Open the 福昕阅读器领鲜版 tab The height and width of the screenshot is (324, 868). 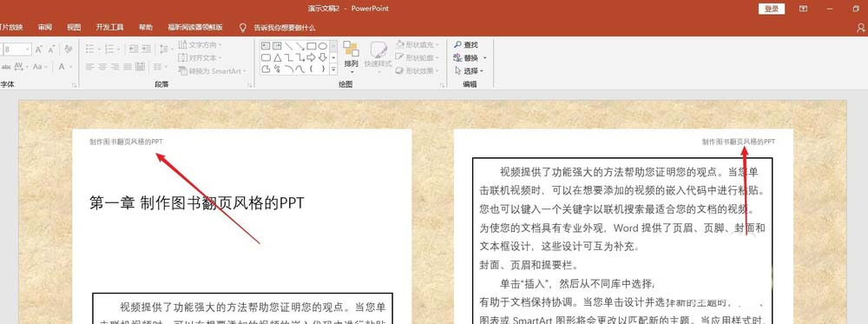tap(195, 28)
